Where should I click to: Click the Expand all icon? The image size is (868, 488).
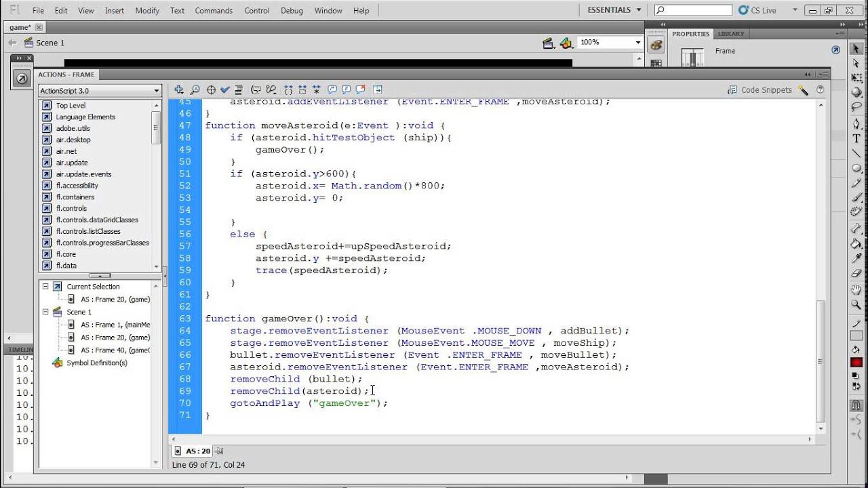pyautogui.click(x=317, y=89)
